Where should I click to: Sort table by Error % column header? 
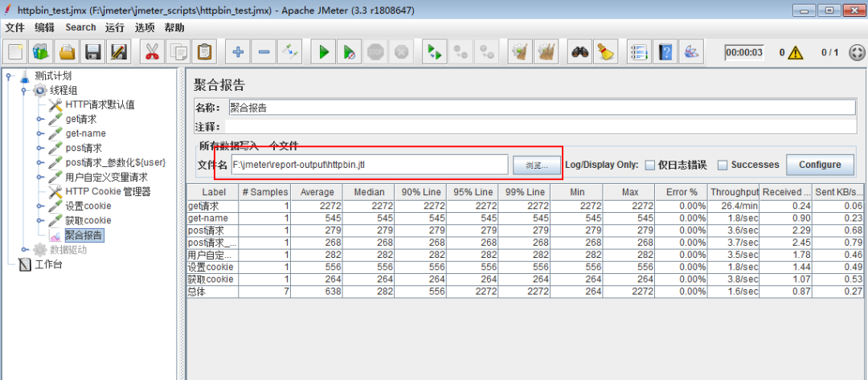682,192
